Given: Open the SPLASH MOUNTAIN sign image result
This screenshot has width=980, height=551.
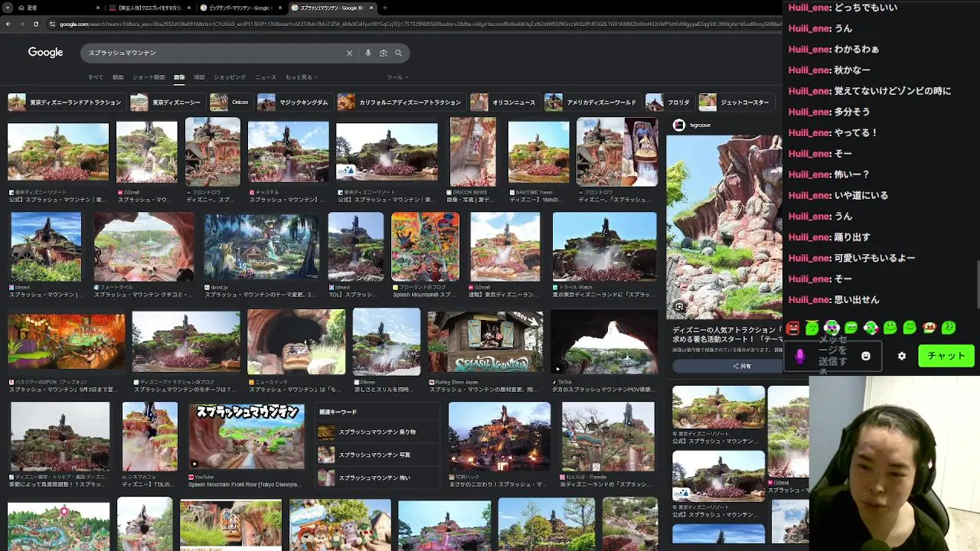Looking at the screenshot, I should pyautogui.click(x=485, y=342).
